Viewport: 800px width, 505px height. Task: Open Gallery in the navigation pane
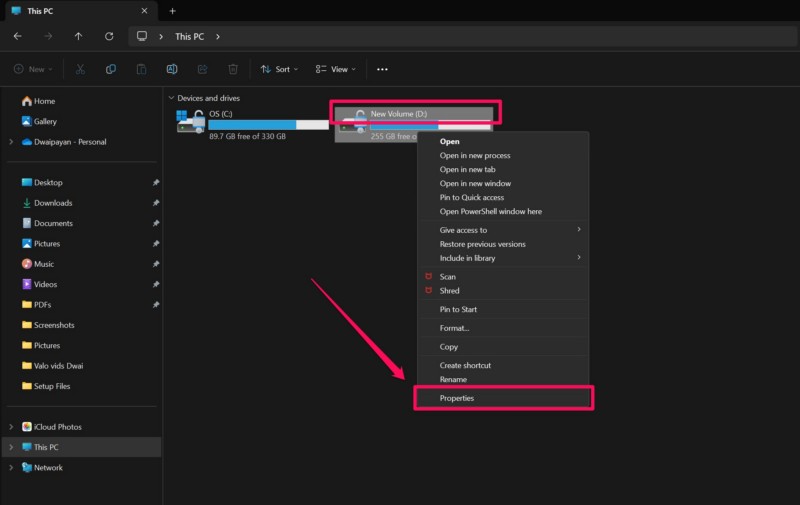click(45, 121)
